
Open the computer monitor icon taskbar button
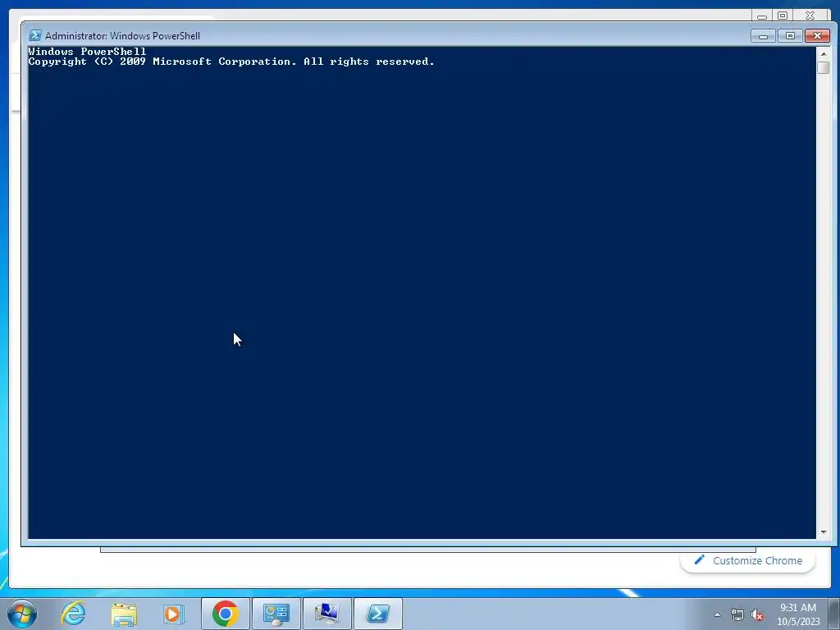[x=327, y=614]
